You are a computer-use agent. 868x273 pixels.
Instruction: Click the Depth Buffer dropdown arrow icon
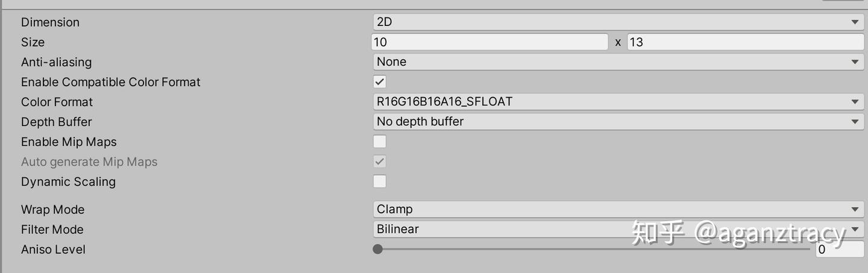coord(855,122)
